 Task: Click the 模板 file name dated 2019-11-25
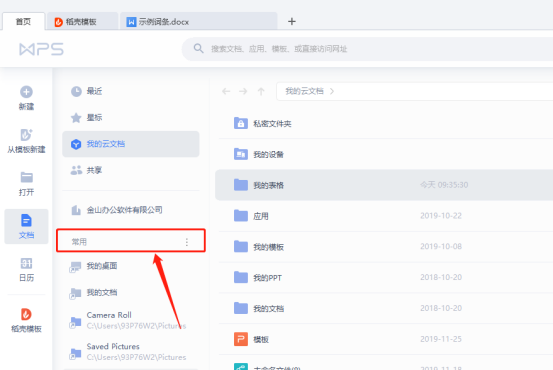261,340
